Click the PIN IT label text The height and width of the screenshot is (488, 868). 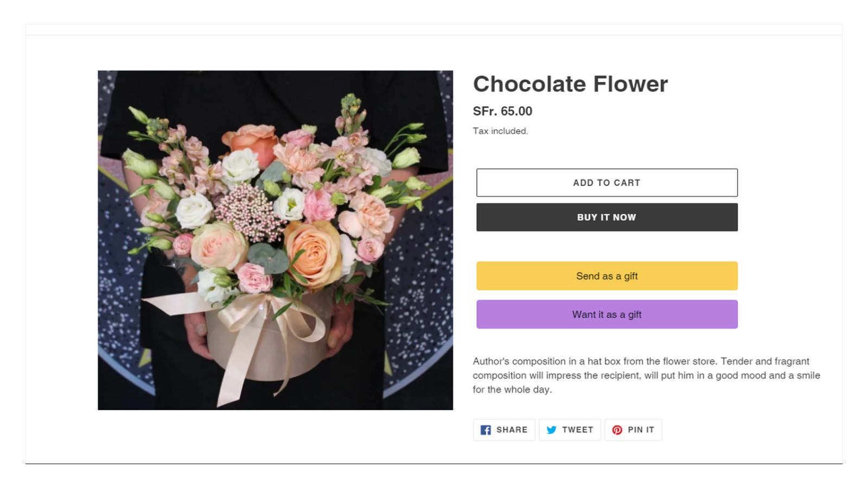[x=641, y=430]
